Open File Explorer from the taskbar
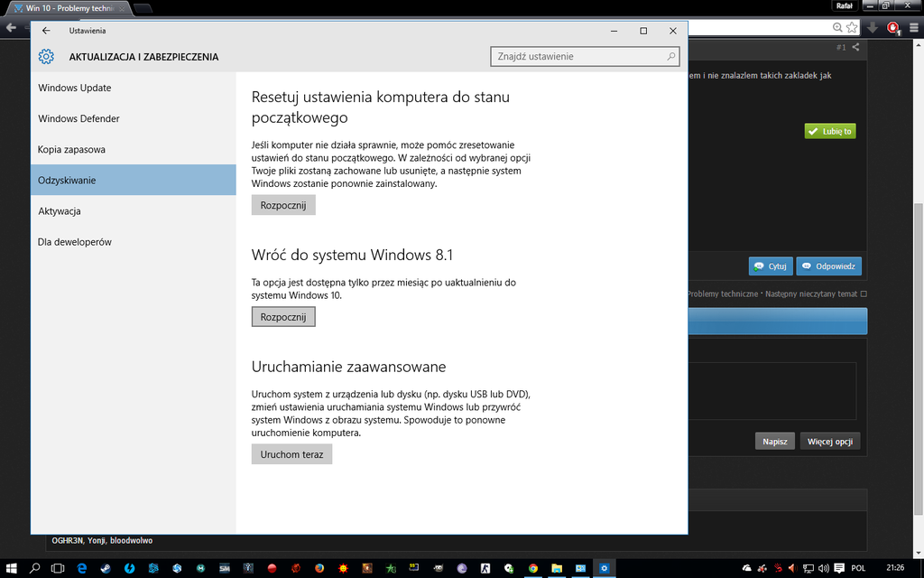 click(556, 569)
